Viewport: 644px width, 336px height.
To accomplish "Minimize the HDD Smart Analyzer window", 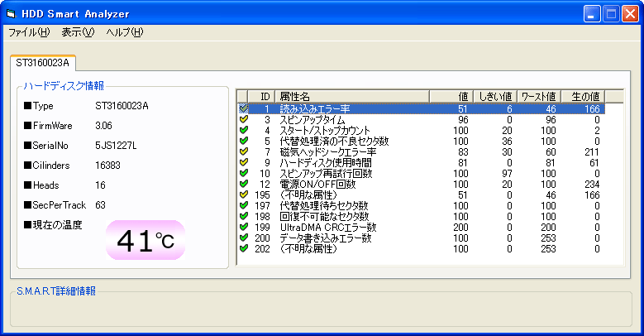I will point(592,14).
